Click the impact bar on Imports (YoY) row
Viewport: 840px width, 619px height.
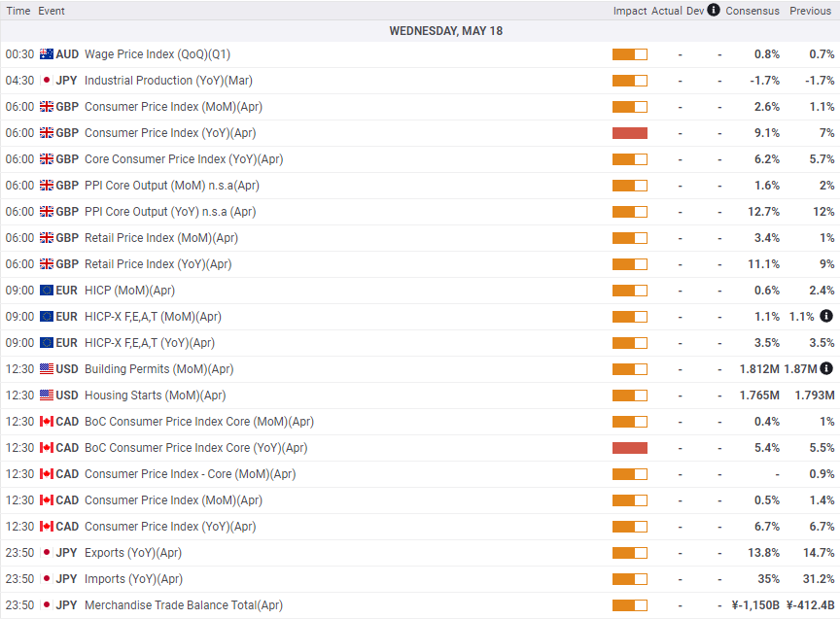pos(630,579)
